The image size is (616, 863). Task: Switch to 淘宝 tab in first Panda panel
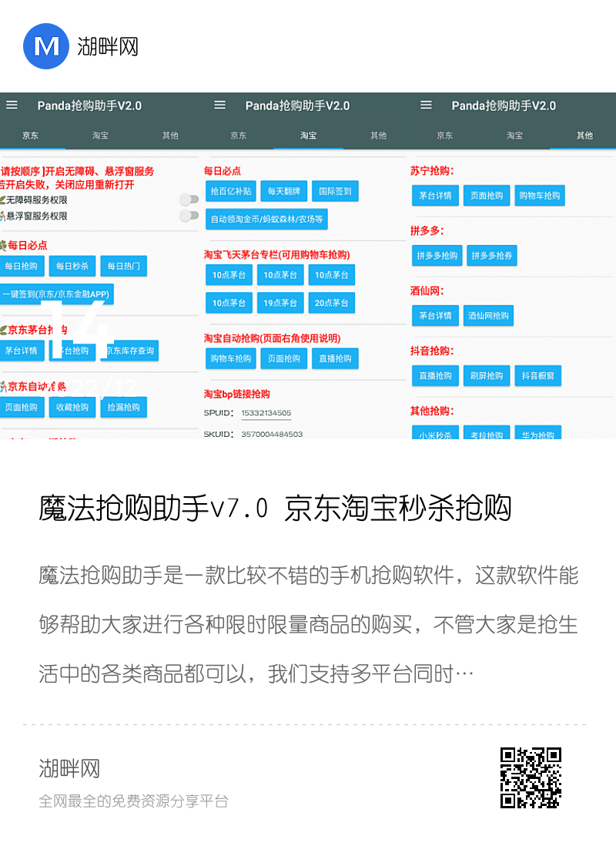click(x=100, y=136)
